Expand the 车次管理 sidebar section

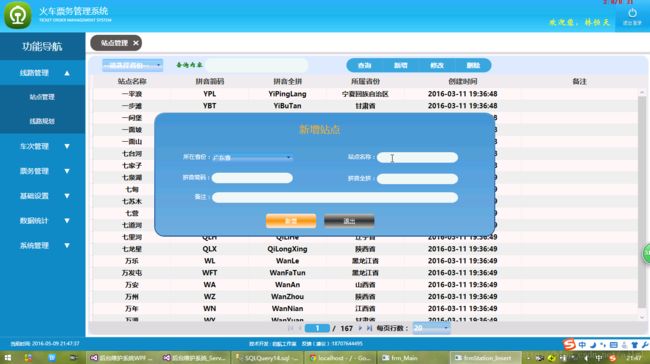coord(43,146)
